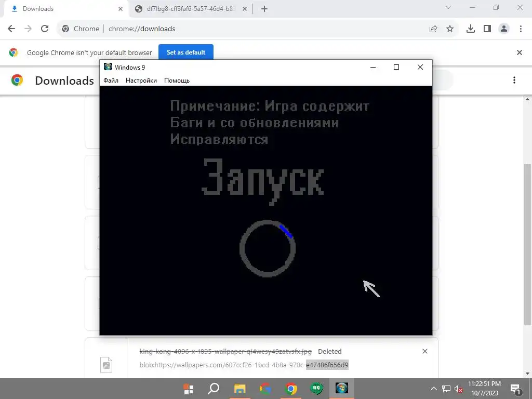Open Windows Start button on taskbar
Screen dimensions: 532x399
tap(188, 389)
